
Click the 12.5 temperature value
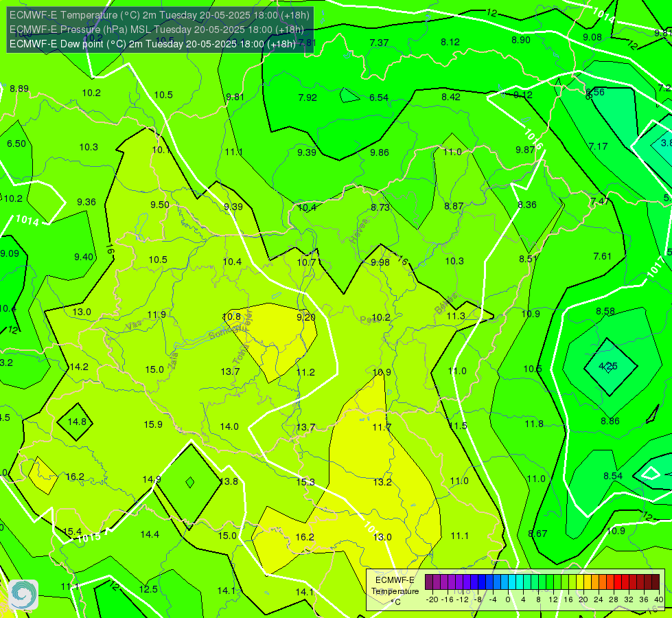click(x=148, y=589)
